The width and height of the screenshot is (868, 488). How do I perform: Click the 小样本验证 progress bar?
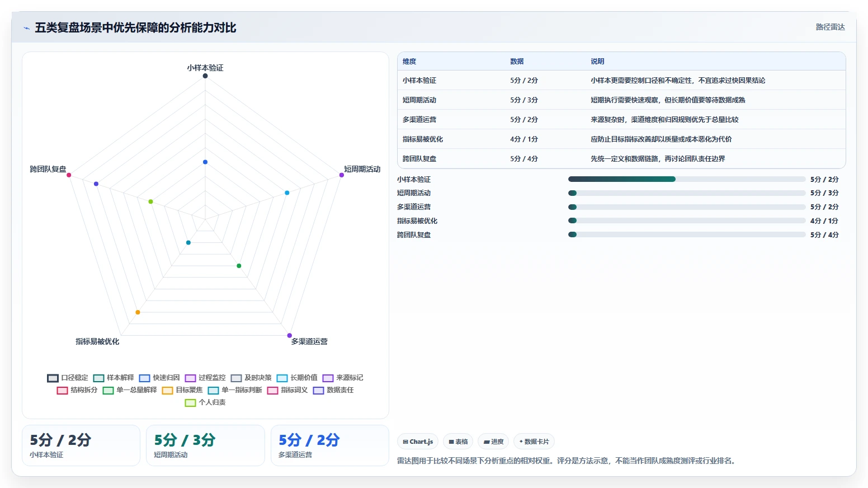pyautogui.click(x=687, y=179)
